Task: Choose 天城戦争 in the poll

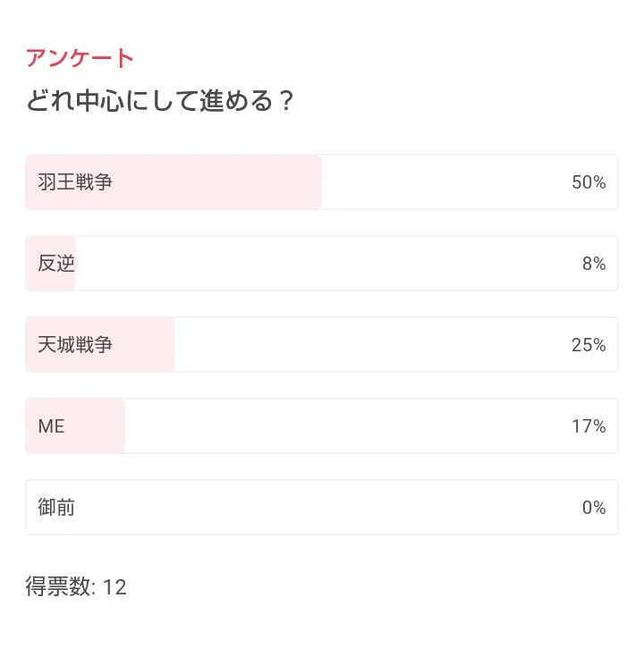Action: tap(75, 345)
